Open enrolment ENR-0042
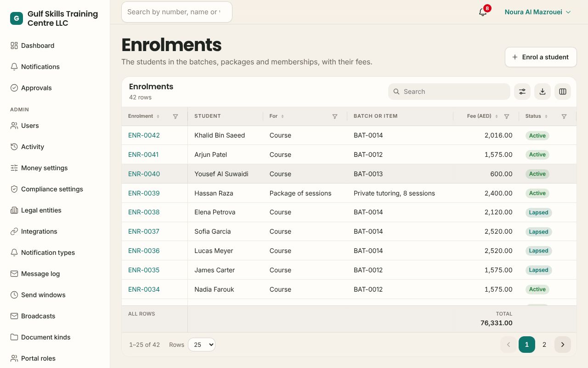 [144, 135]
